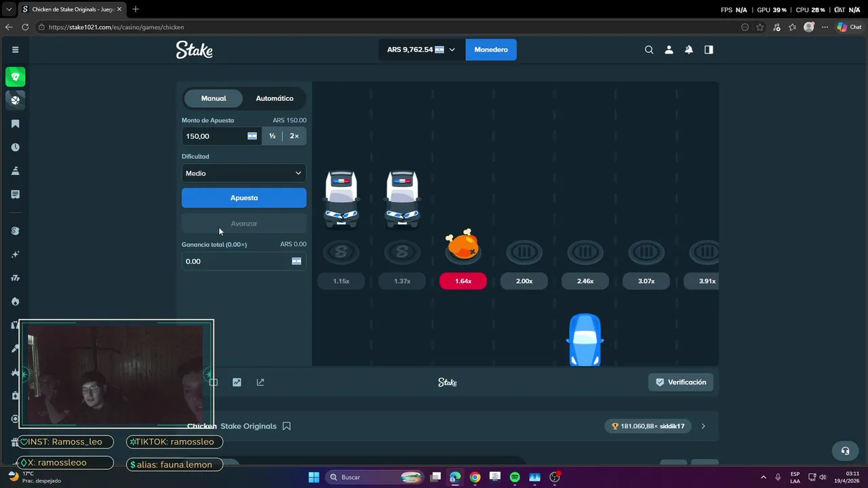Viewport: 868px width, 488px height.
Task: Click the Stake logo in header
Action: click(x=195, y=49)
